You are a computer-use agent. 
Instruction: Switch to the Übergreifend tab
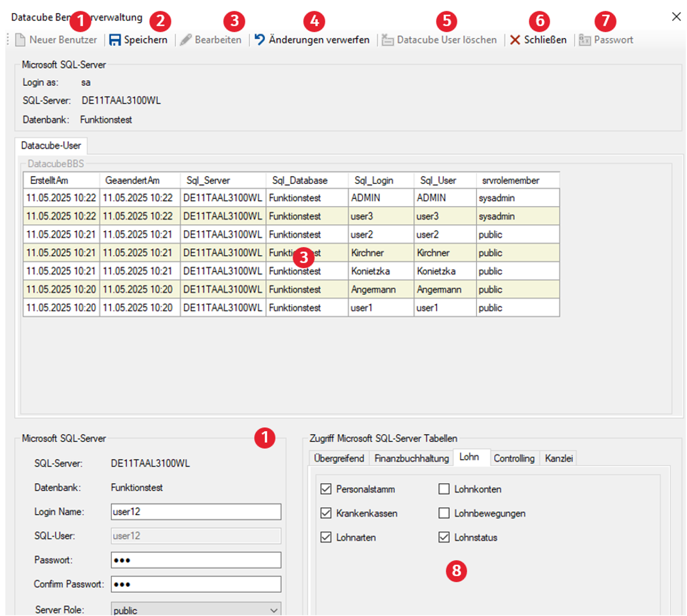coord(339,458)
